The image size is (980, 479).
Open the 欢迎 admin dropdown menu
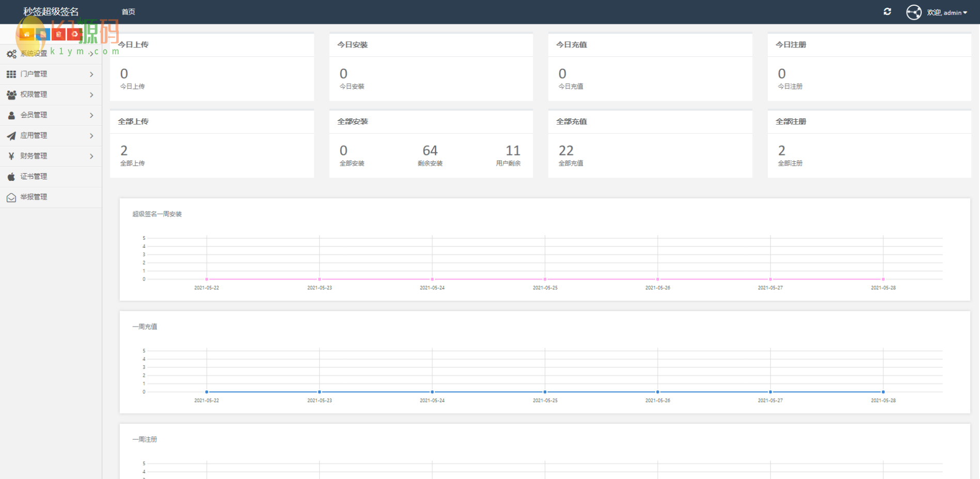947,12
